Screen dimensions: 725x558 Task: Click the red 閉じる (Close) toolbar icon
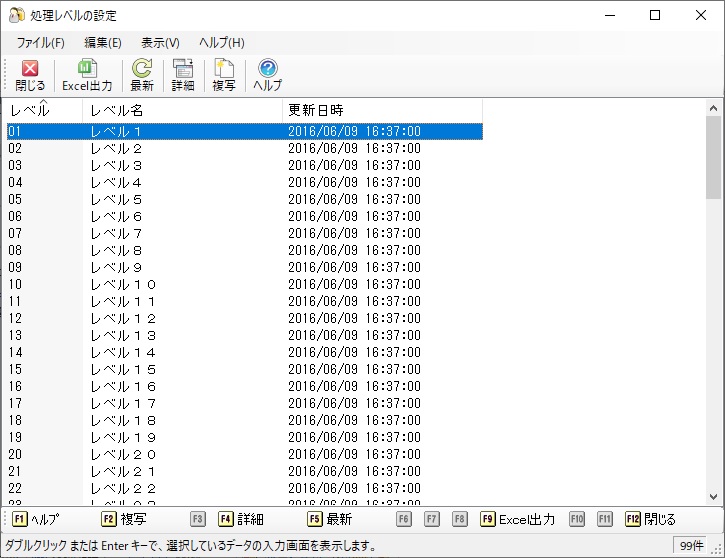(30, 69)
